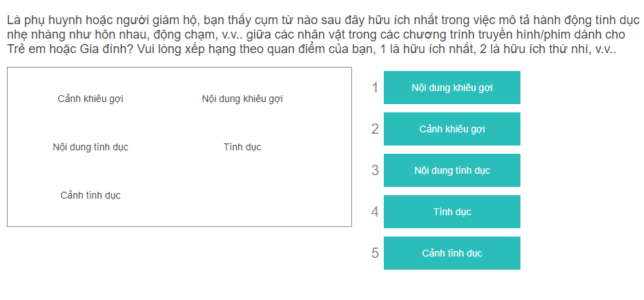Select the rank 2 'Cảnh khiêu gợi' button
The width and height of the screenshot is (644, 300).
451,129
